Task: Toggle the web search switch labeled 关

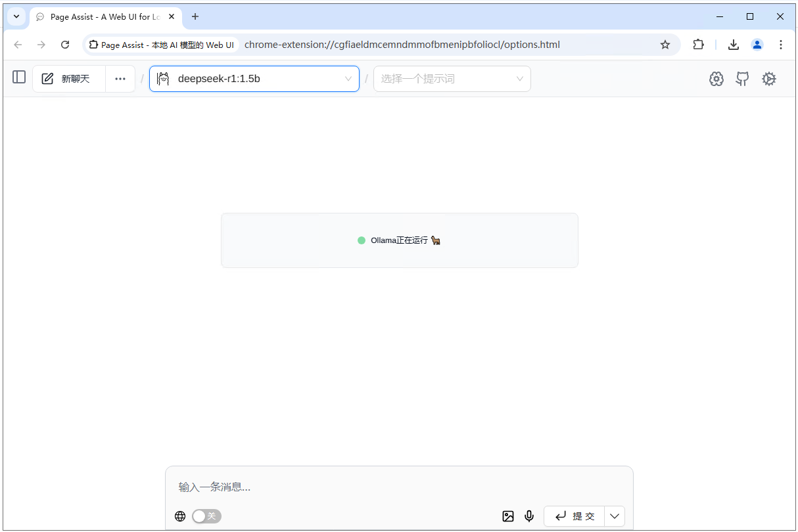Action: 206,516
